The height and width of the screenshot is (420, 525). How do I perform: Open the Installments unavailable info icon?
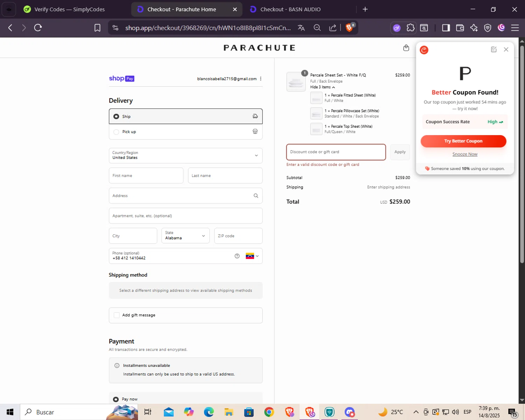[x=117, y=365]
